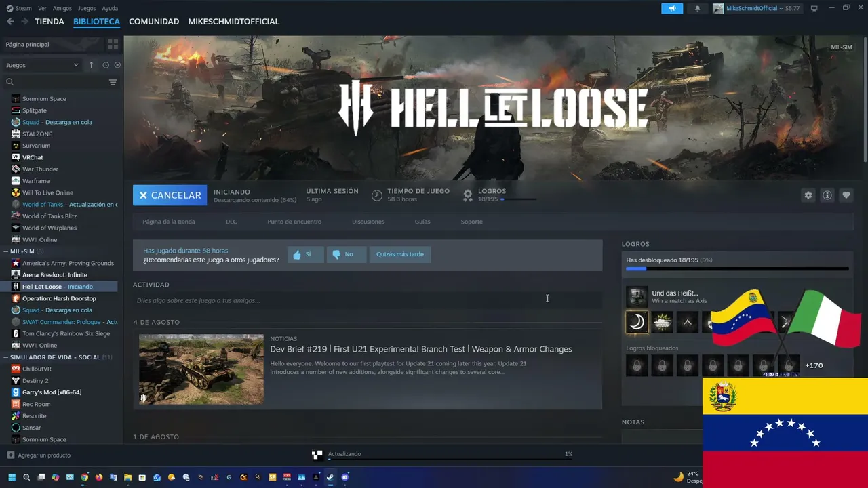Image resolution: width=868 pixels, height=488 pixels.
Task: Open the Dev Brief #219 news article
Action: (421, 349)
